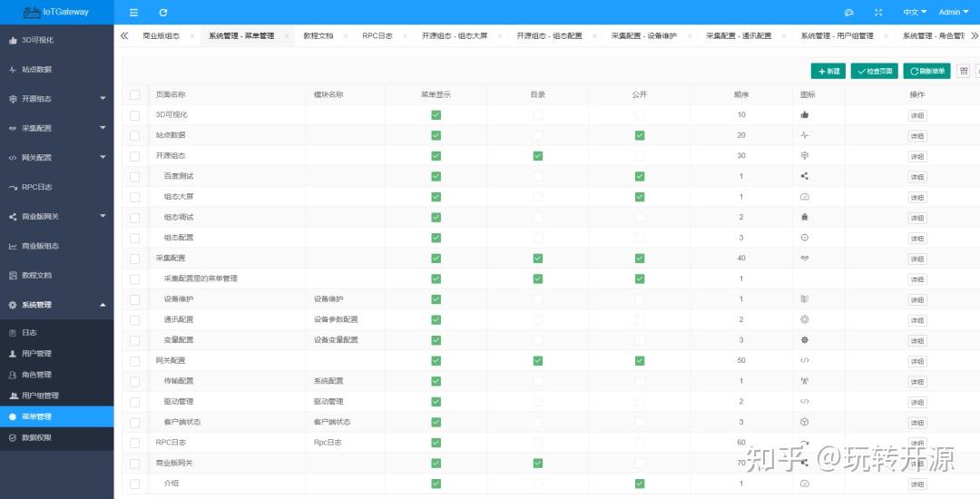Close the RPC日志 tab
The width and height of the screenshot is (980, 499).
(x=405, y=36)
